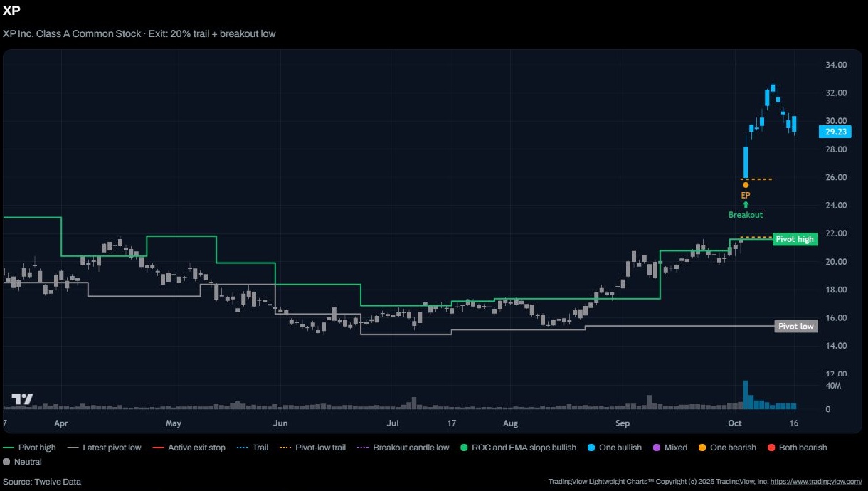Click the 24.00 price axis label
This screenshot has height=491, width=868.
(836, 206)
